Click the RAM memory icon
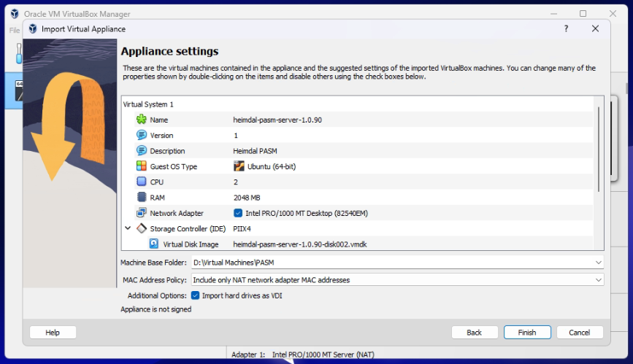Screen dimensions: 633x364 pos(142,197)
